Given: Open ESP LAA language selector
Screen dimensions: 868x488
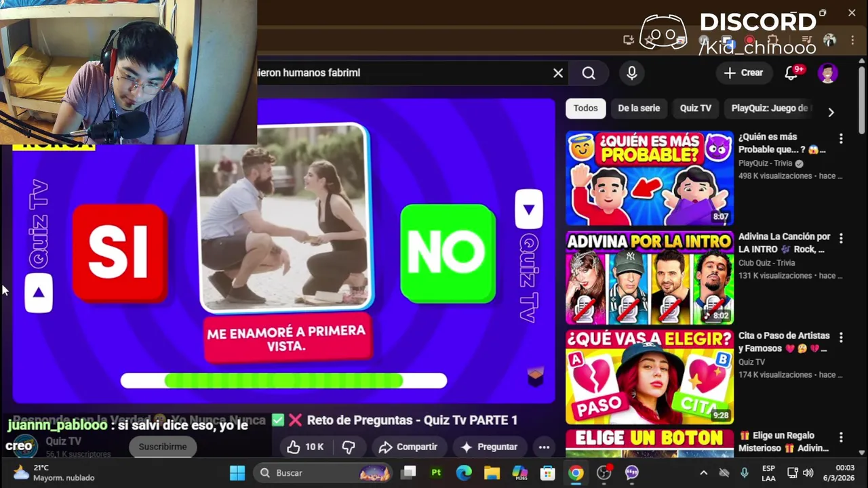Looking at the screenshot, I should pos(768,472).
